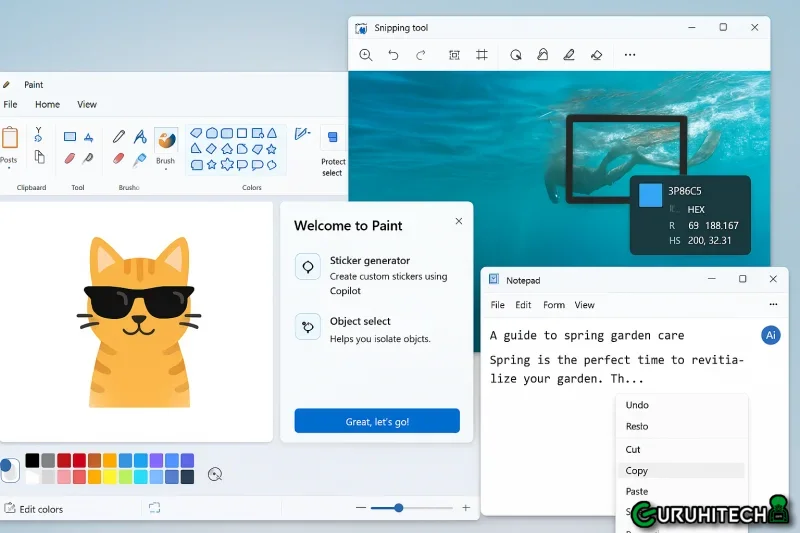Click the copy pages icon in Paint clipboard group

tap(39, 157)
